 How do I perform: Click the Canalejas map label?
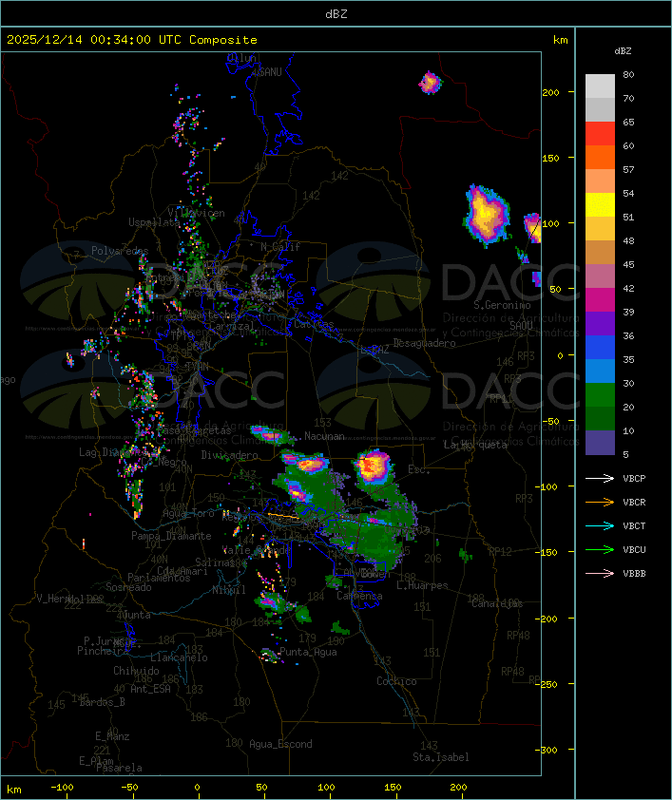[497, 603]
